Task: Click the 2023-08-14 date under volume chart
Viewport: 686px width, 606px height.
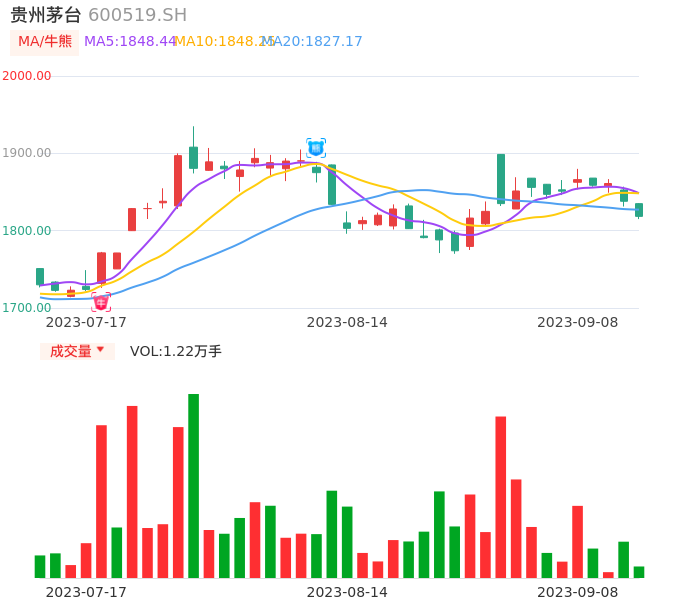Action: 347,592
